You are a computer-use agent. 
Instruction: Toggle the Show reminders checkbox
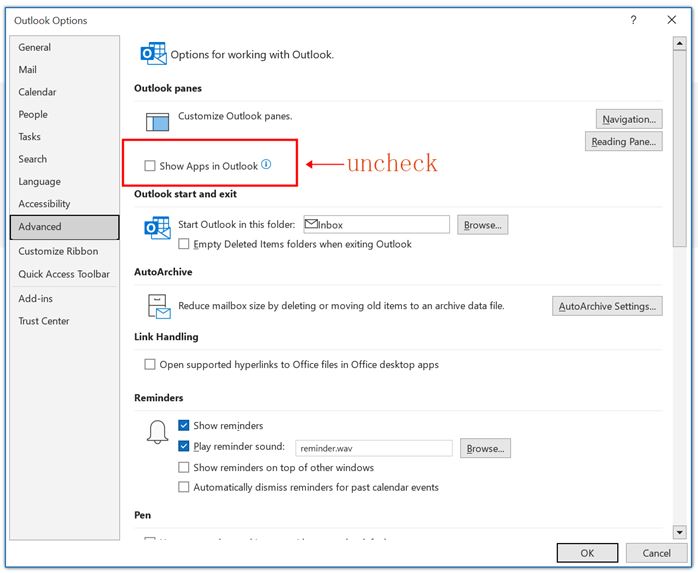click(183, 425)
